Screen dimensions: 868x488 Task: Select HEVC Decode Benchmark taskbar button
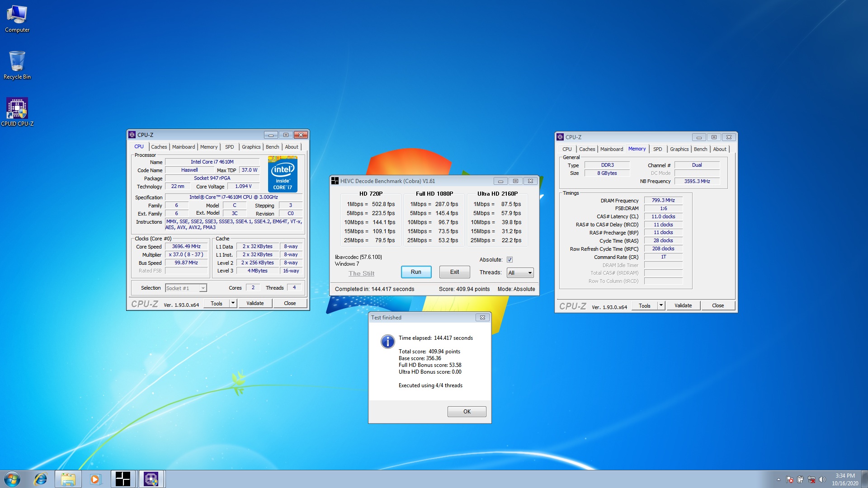(123, 479)
